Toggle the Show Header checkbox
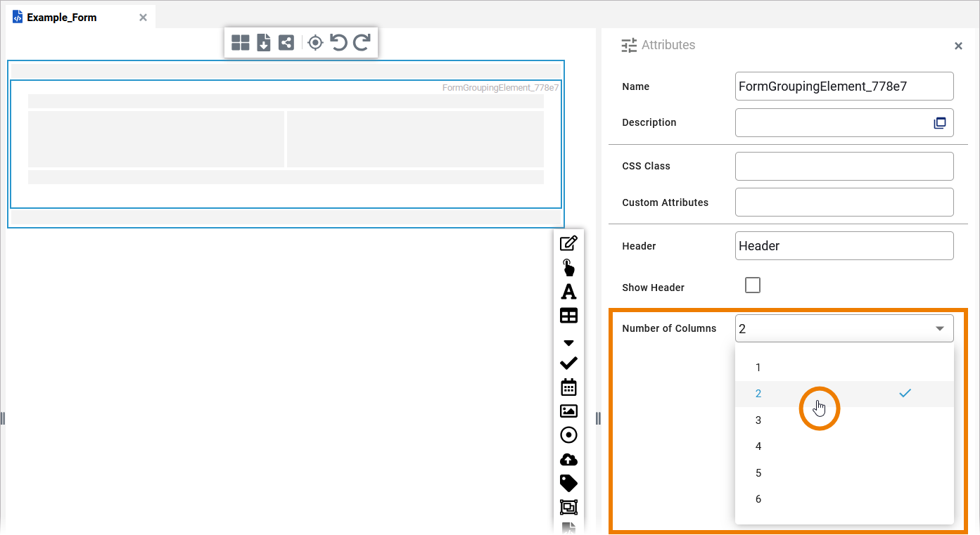The width and height of the screenshot is (980, 535). (753, 285)
